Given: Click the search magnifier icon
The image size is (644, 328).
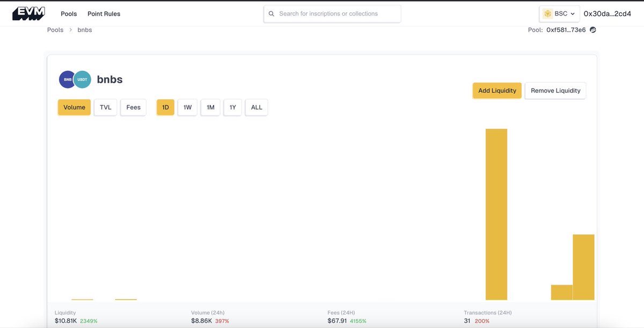Looking at the screenshot, I should click(272, 14).
